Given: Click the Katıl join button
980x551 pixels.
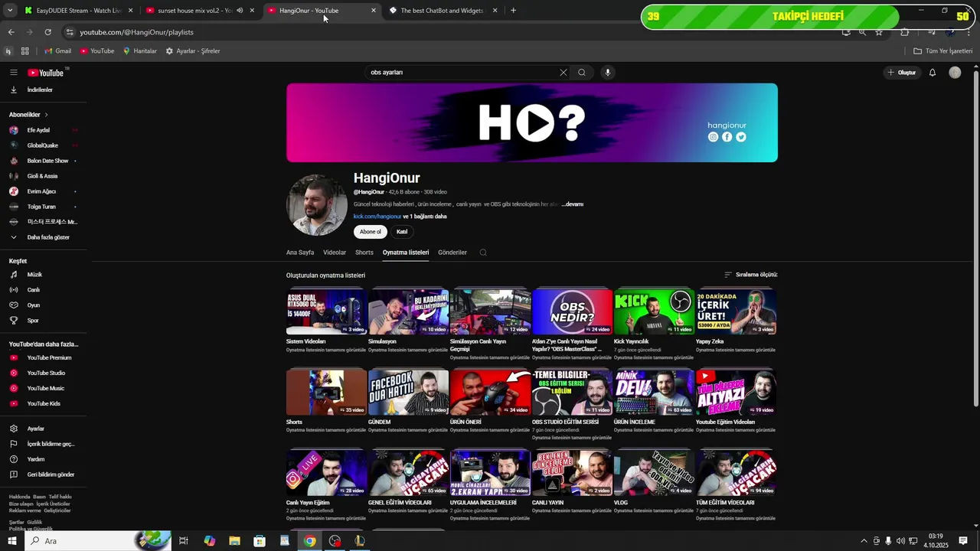Looking at the screenshot, I should 402,232.
